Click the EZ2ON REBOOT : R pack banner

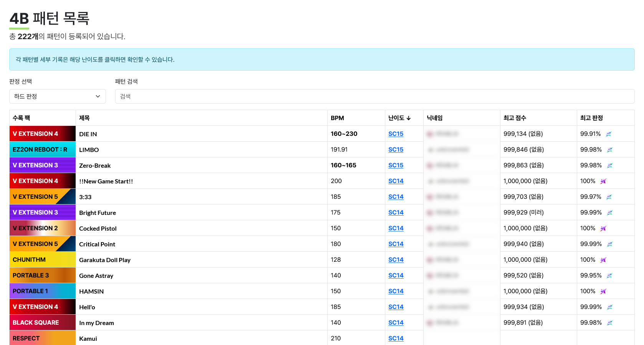[43, 149]
